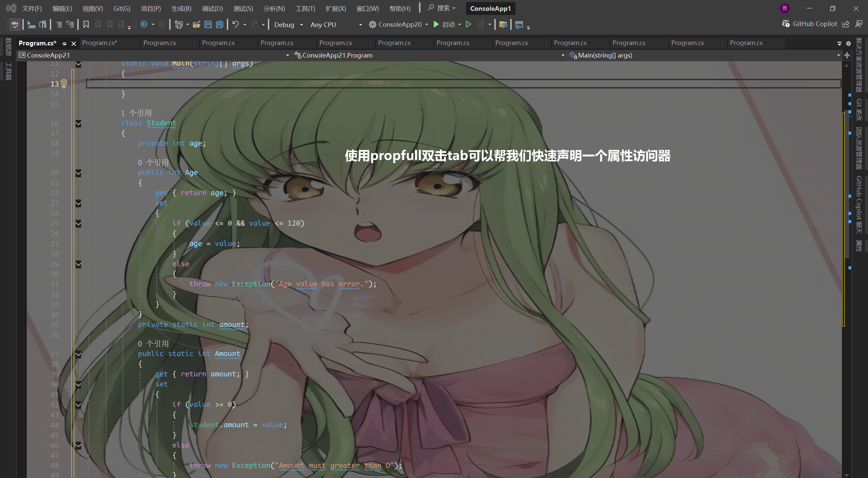The image size is (868, 478).
Task: Open the 调试(D) menu
Action: point(213,8)
